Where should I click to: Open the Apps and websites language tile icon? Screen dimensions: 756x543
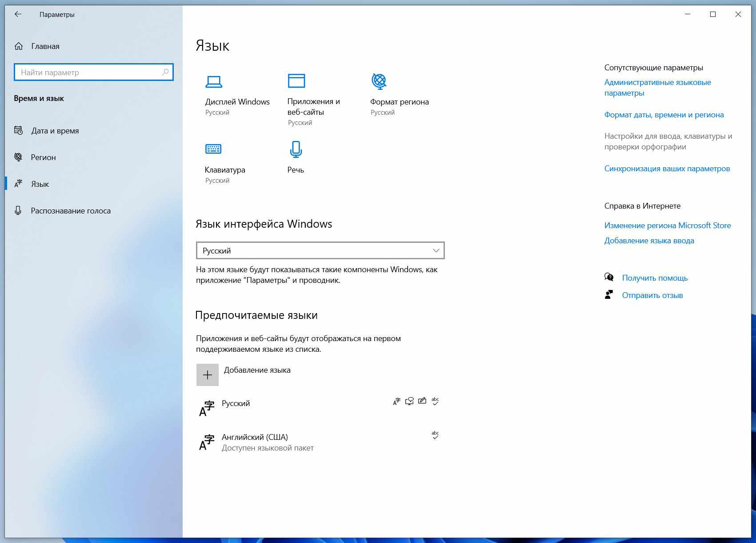click(x=296, y=81)
